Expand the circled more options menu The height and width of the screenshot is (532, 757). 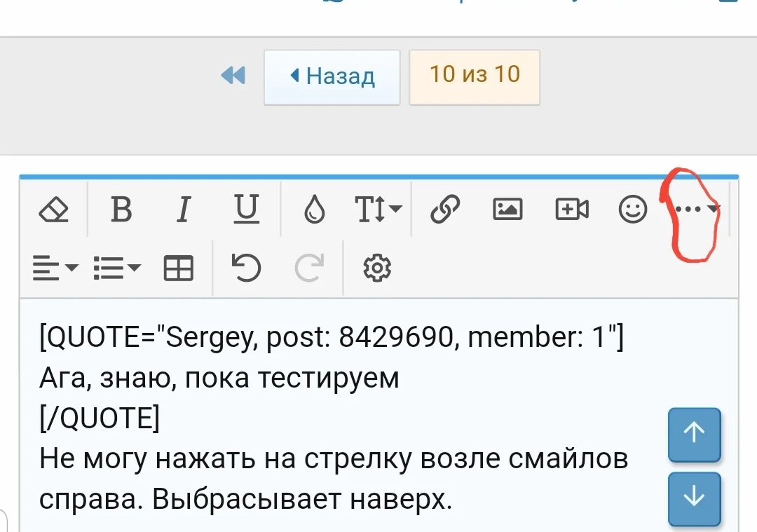pyautogui.click(x=694, y=208)
